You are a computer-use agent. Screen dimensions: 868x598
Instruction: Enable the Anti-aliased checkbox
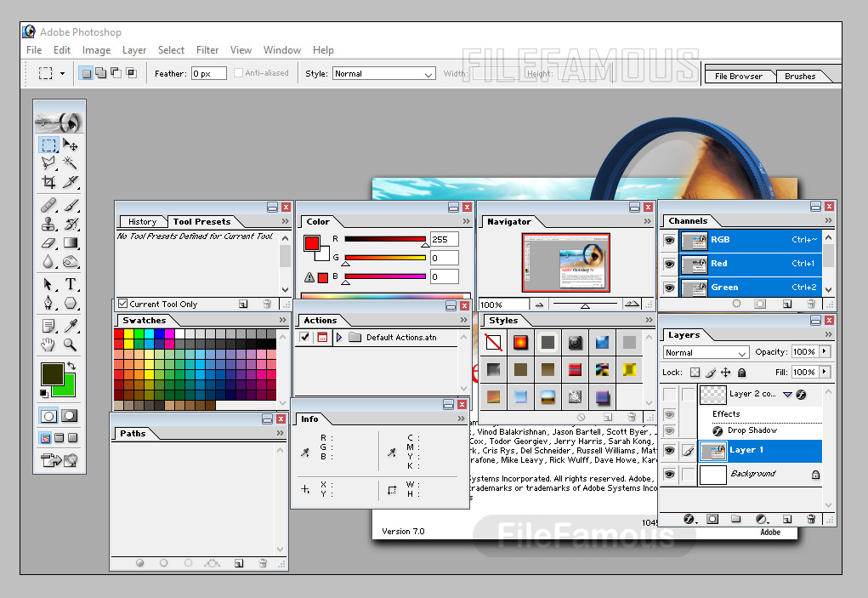(238, 72)
